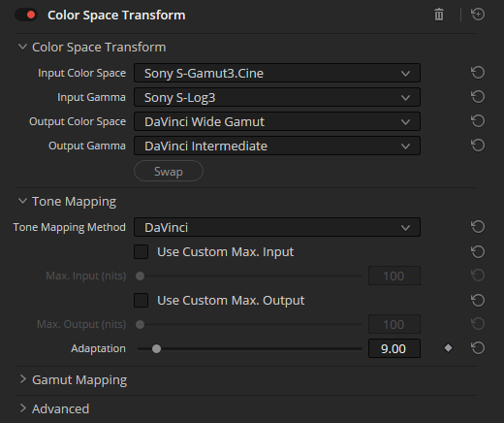Open the Input Color Space dropdown
This screenshot has height=423, width=504.
click(277, 73)
